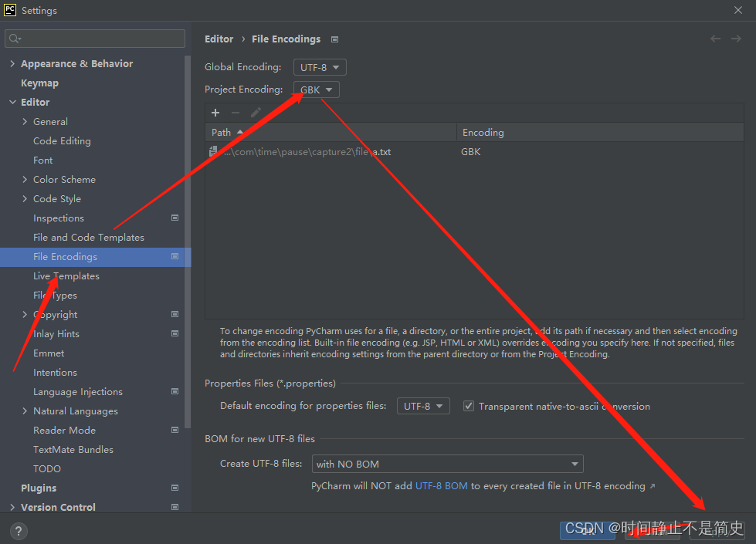Open TODO settings page

(x=47, y=468)
